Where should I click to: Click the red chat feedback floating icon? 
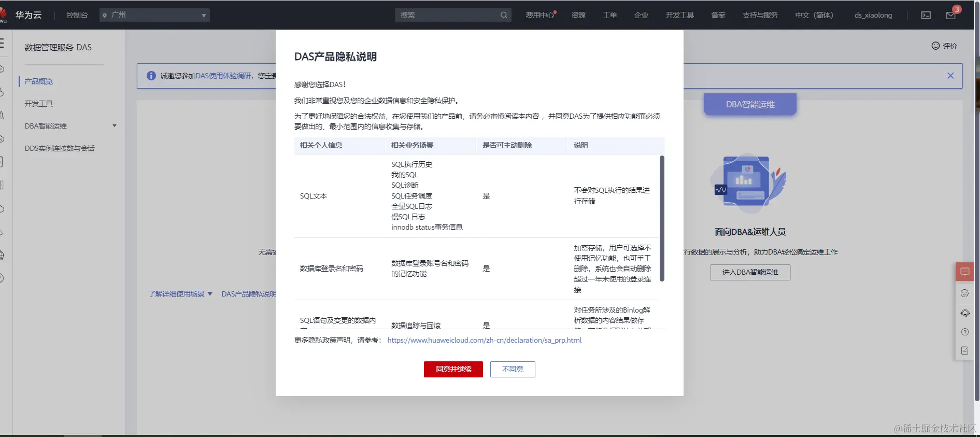(x=965, y=272)
